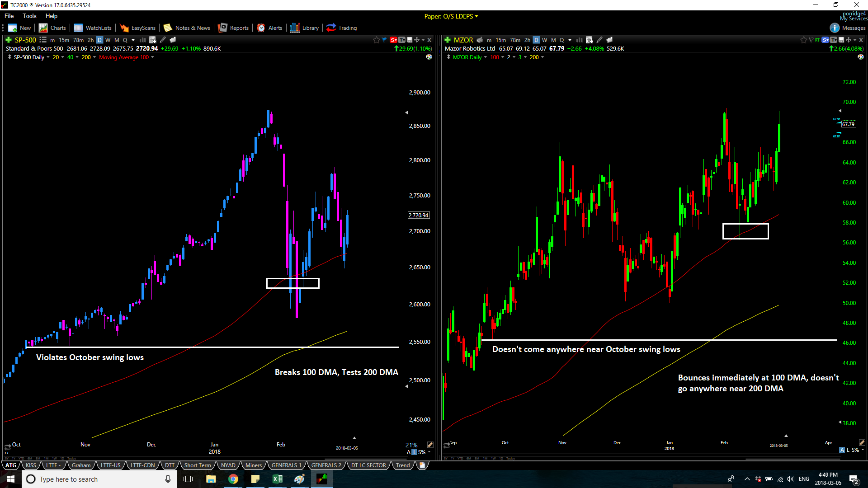This screenshot has width=868, height=488.
Task: Add indicator with green plus on SP-500 chart
Action: coord(8,40)
